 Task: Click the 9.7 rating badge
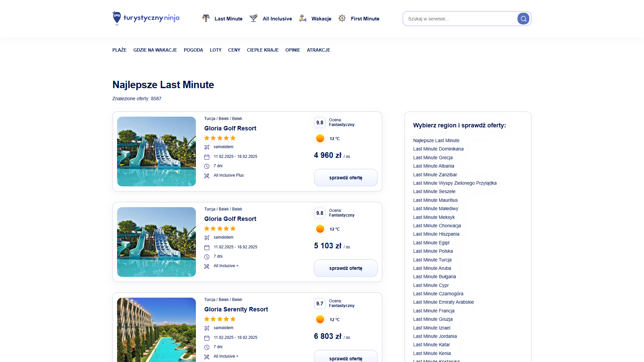320,304
